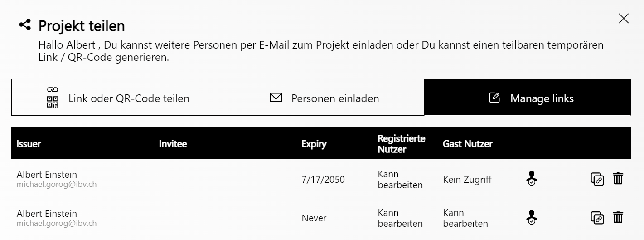The image size is (644, 240).
Task: Delete the link that never expires
Action: coord(618,218)
